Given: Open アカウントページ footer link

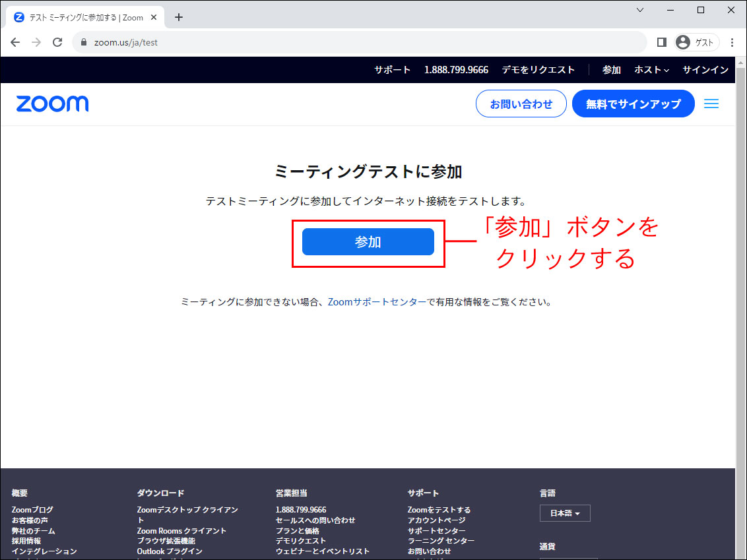Looking at the screenshot, I should [x=437, y=520].
